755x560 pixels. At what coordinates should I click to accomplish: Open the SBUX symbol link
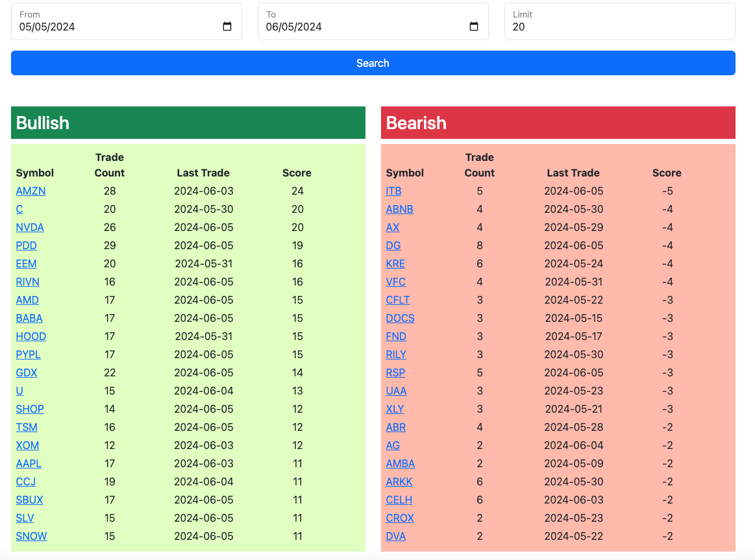29,500
